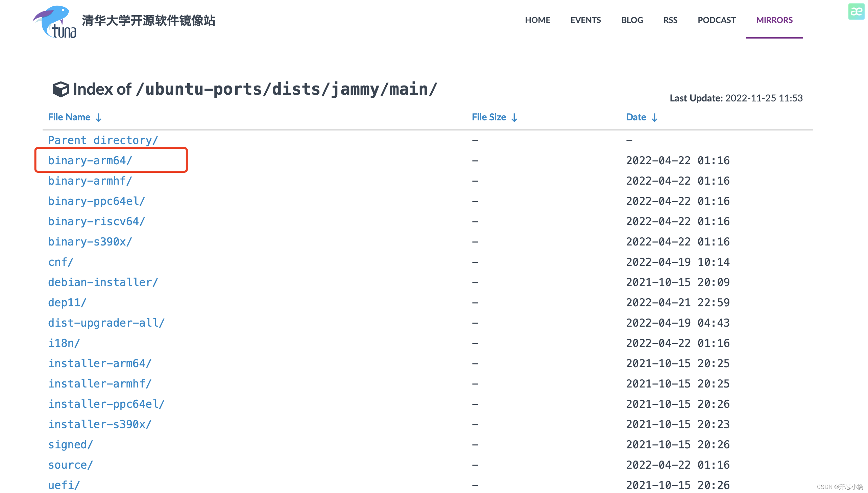Sort by File Name arrow icon
This screenshot has height=493, width=868.
click(x=98, y=117)
